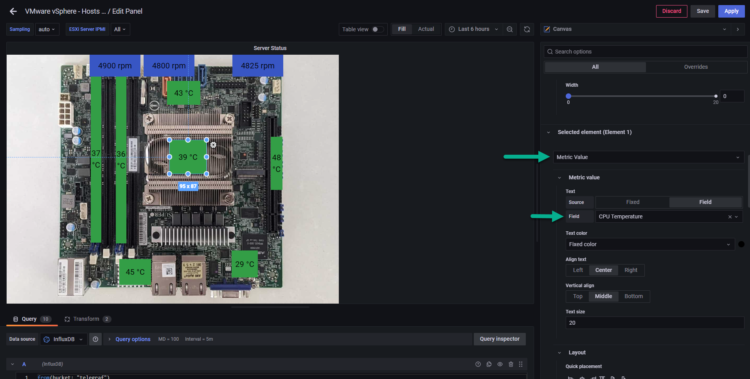This screenshot has width=750, height=379.
Task: Click the zoom out time range icon
Action: coord(510,29)
